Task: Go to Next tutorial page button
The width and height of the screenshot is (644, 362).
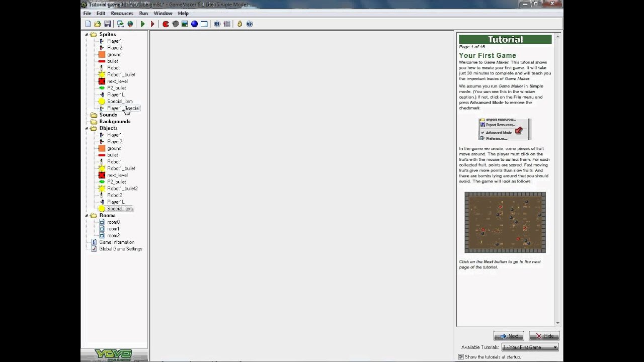Action: click(x=509, y=336)
